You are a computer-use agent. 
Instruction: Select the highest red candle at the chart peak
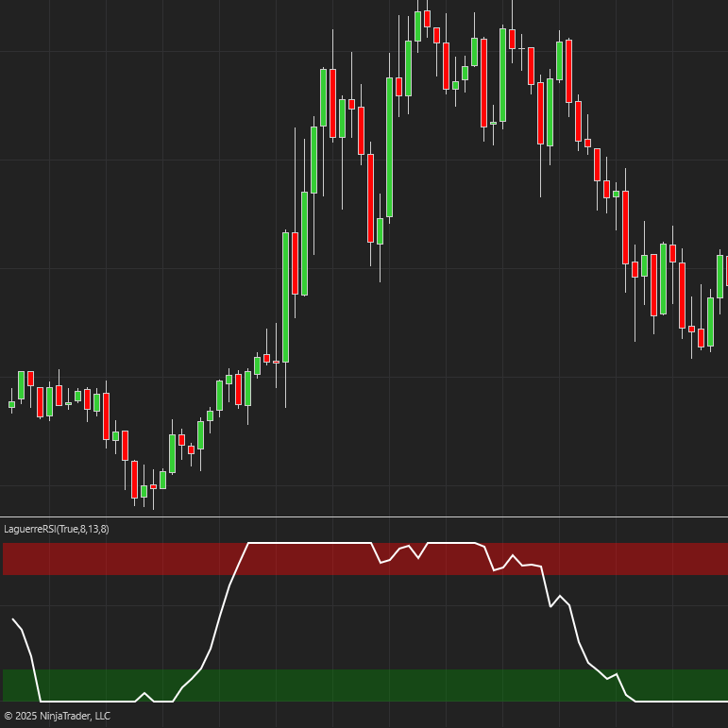427,19
